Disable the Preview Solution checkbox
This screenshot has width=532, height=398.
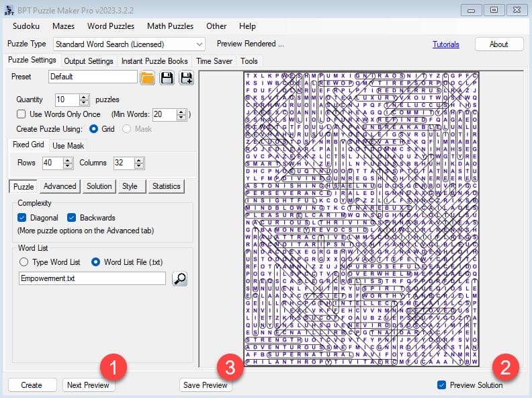[x=441, y=385]
